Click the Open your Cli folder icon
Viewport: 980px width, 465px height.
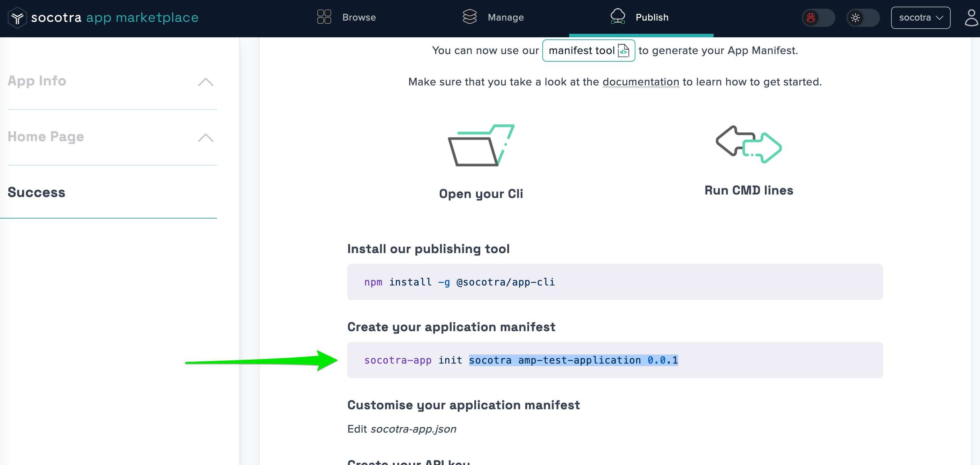[x=481, y=145]
